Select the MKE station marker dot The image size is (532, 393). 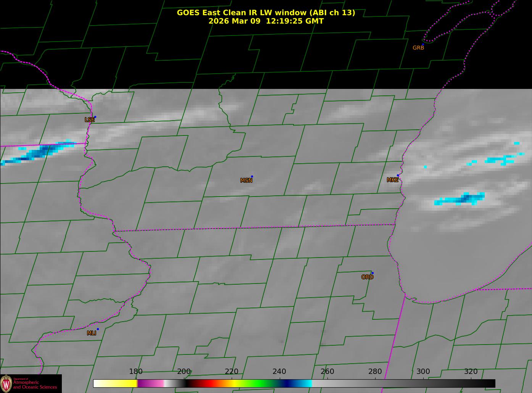pos(398,176)
